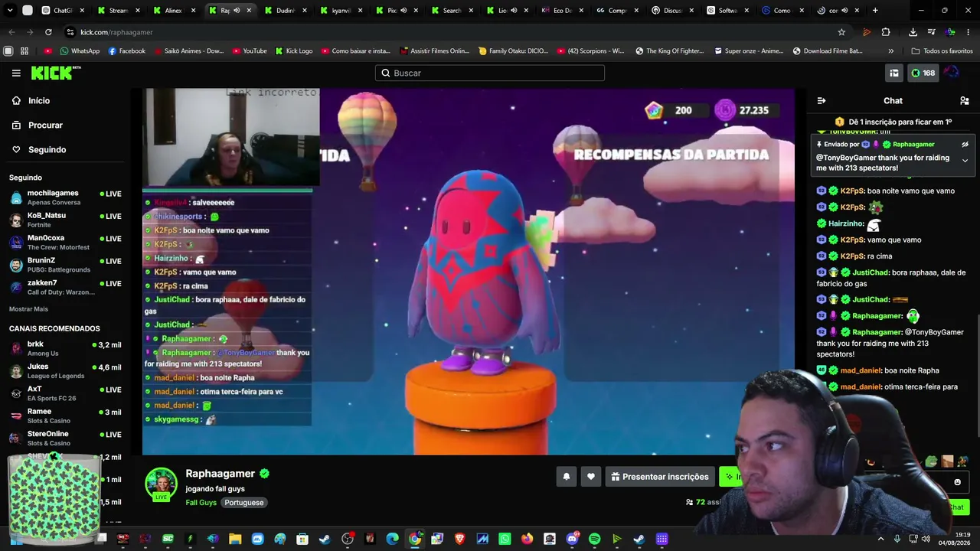The image size is (980, 551).
Task: Open chat users list icon
Action: (965, 101)
